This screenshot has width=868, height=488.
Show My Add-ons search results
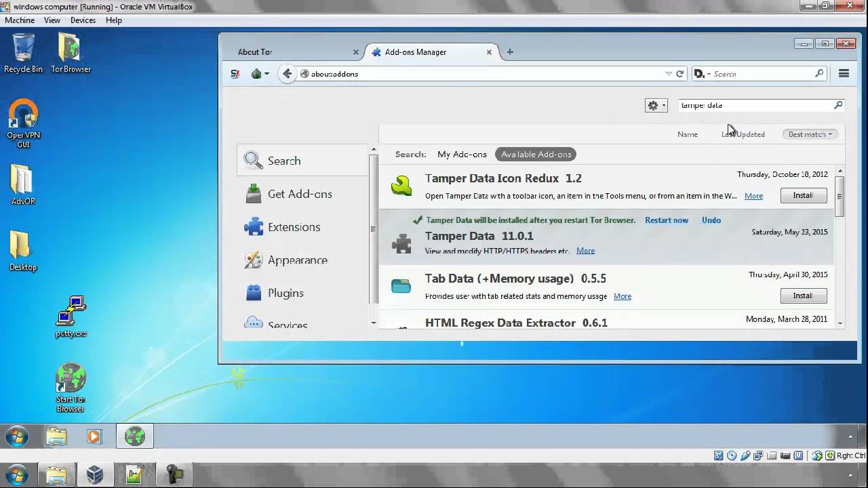click(462, 155)
